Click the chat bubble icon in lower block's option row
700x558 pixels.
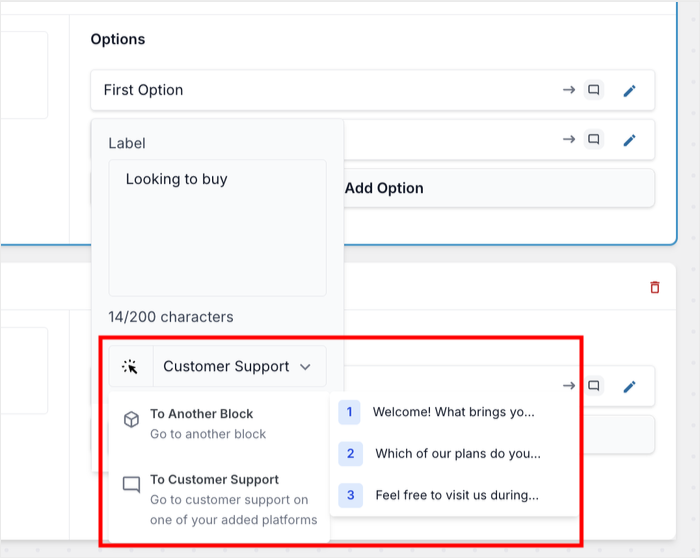click(594, 386)
